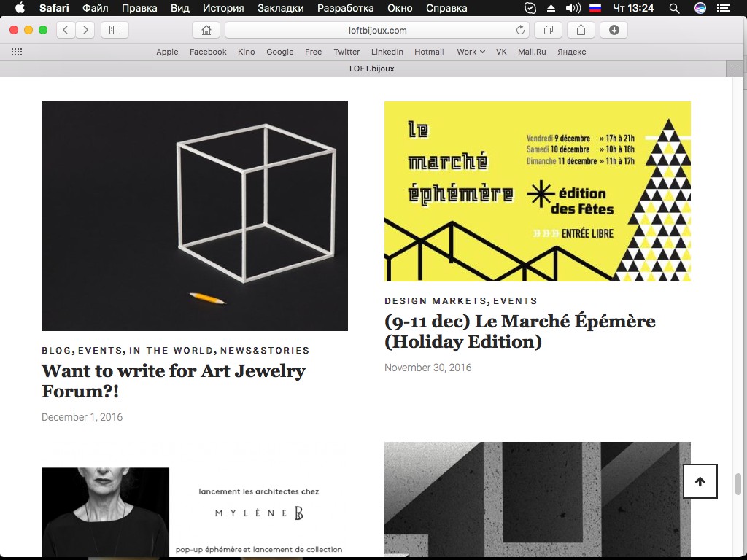
Task: Go forward with the Safari forward arrow
Action: [x=85, y=30]
